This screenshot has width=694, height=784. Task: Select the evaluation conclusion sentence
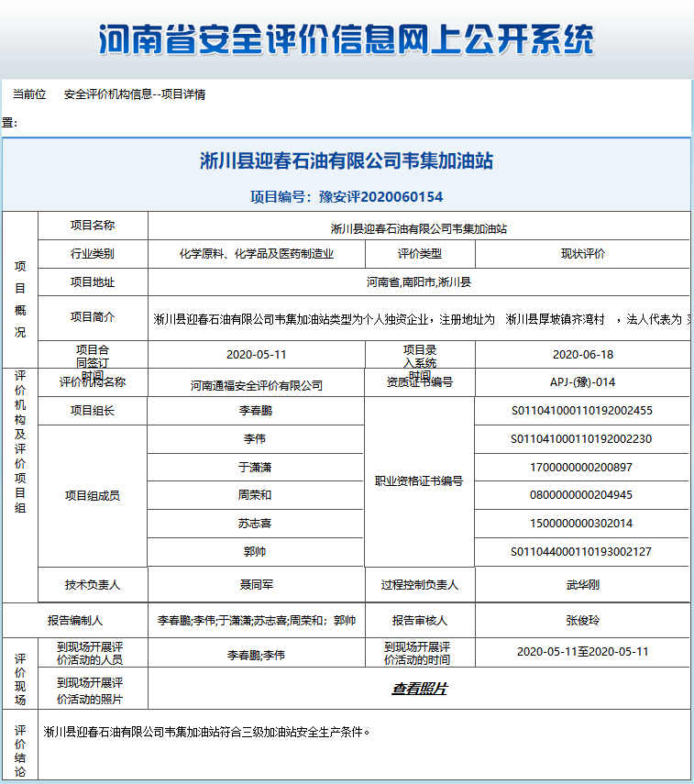(206, 732)
